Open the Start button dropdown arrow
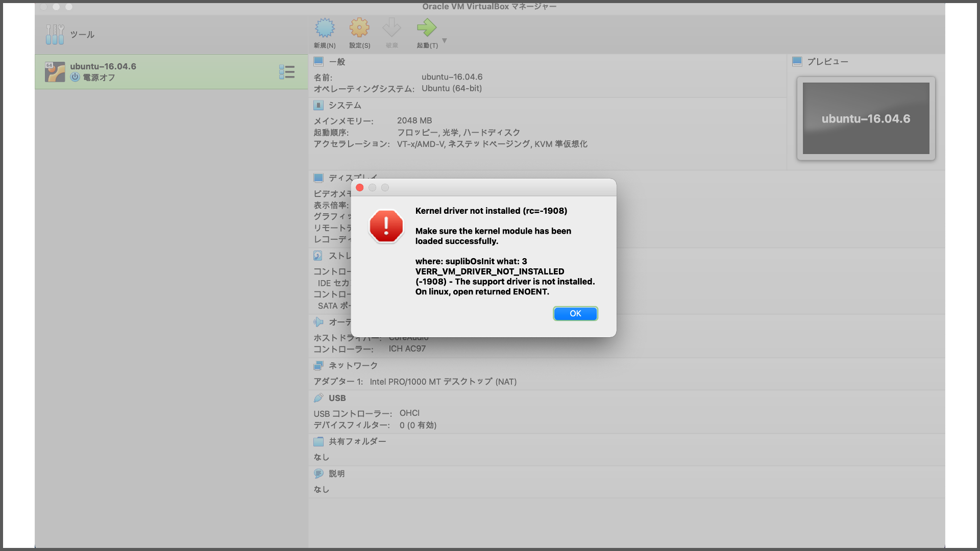This screenshot has height=551, width=980. (x=445, y=40)
